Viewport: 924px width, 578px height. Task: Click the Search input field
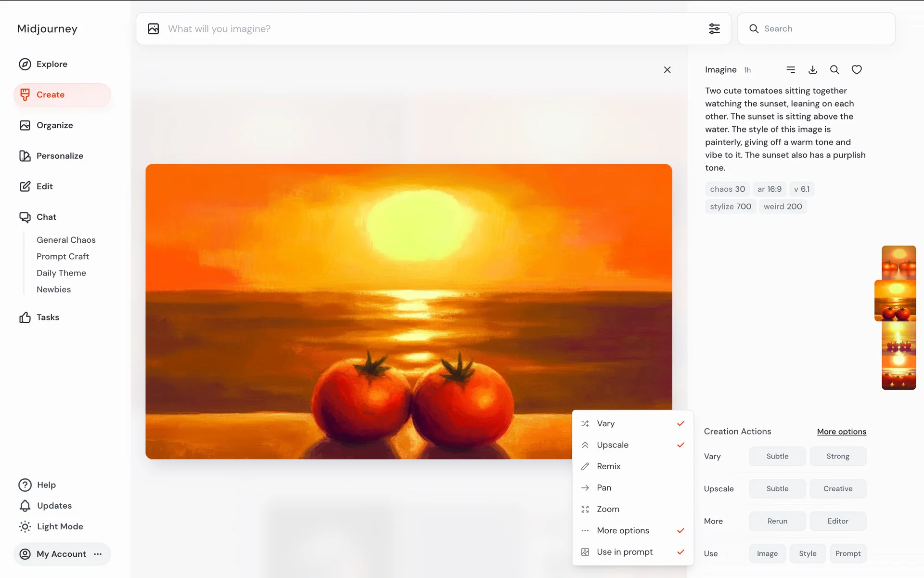[x=823, y=29]
